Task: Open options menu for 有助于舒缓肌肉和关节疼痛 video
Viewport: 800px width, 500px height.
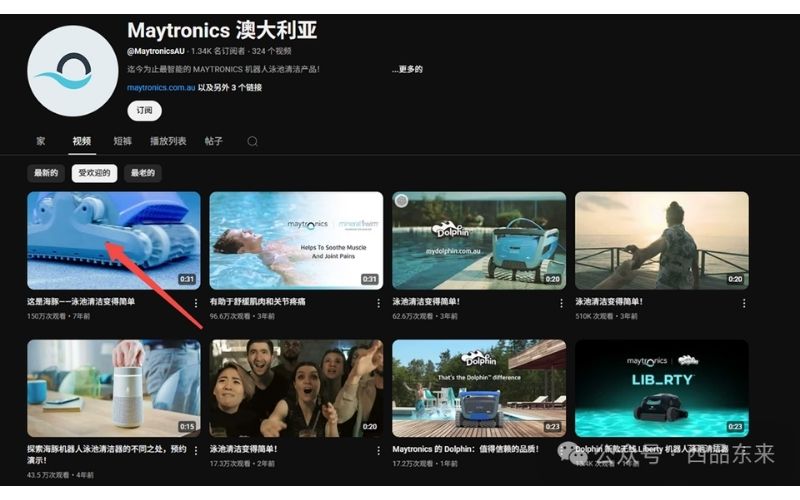Action: [379, 303]
